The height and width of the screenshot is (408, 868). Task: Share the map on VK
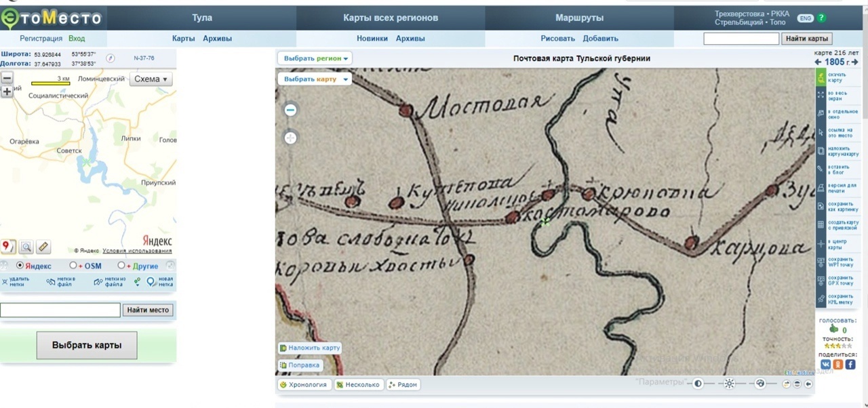click(825, 365)
